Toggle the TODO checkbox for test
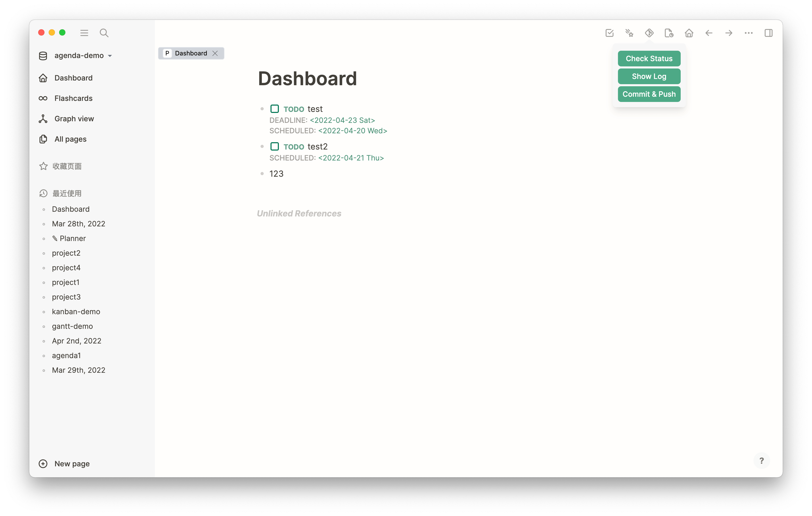Viewport: 812px width, 516px height. (x=274, y=108)
